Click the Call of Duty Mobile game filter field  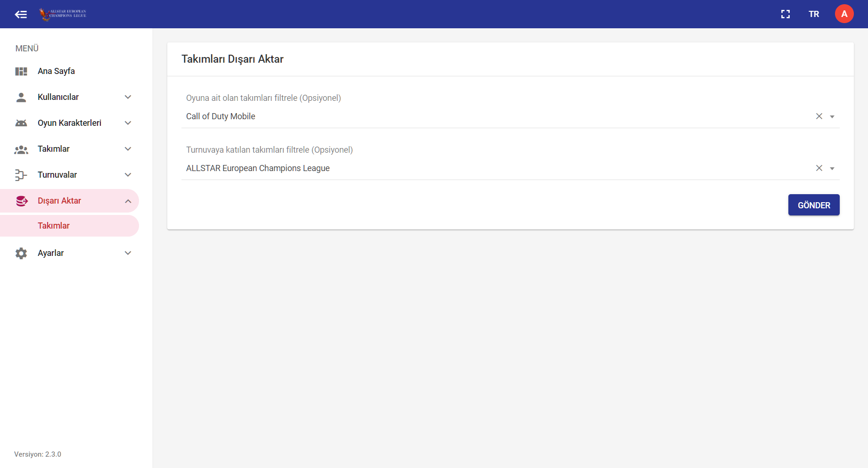coord(510,116)
